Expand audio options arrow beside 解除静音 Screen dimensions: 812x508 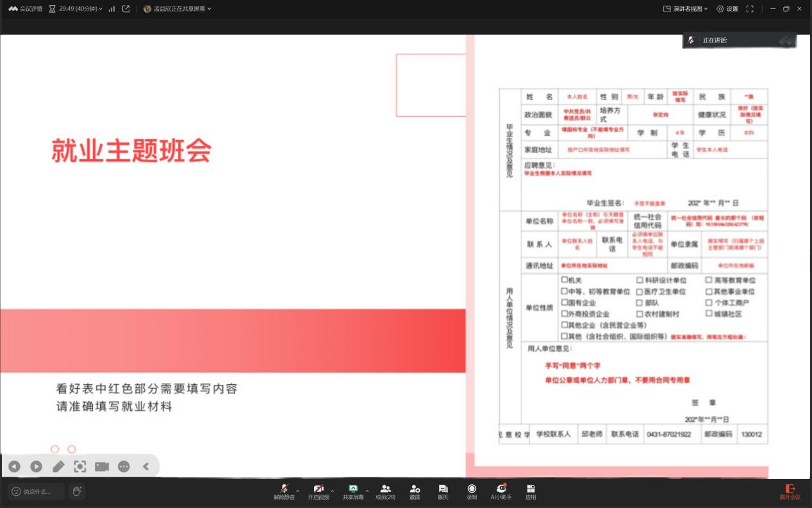pos(297,491)
